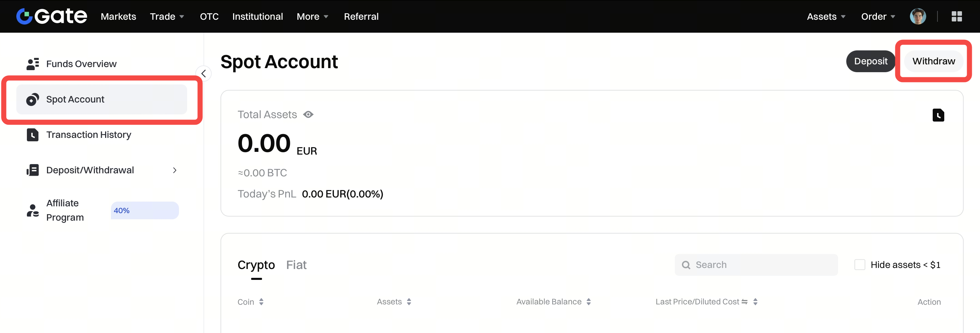Screen dimensions: 980x333
Task: Sort the table by Coin column
Action: [261, 302]
